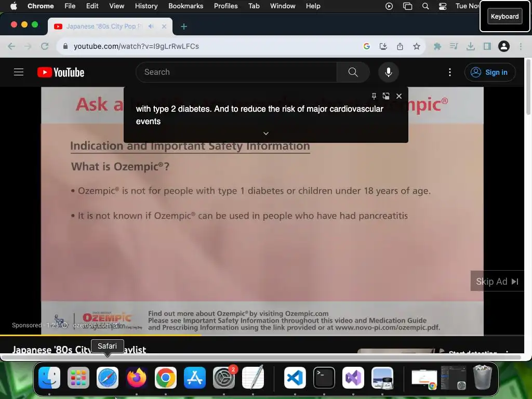Open Chrome application menu
532x399 pixels.
click(41, 6)
